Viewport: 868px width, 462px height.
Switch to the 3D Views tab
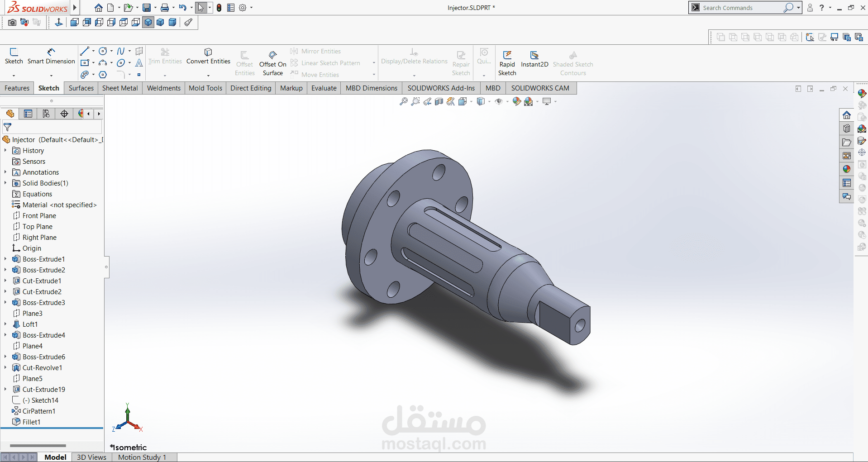(x=91, y=457)
